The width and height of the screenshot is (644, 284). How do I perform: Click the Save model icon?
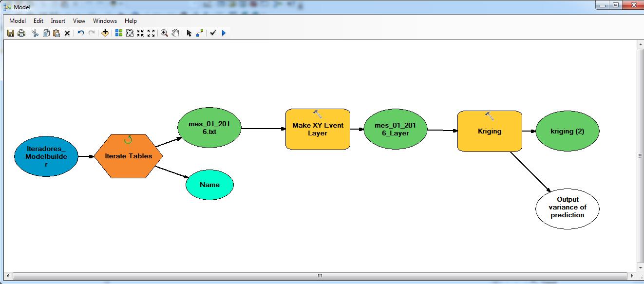pos(11,33)
